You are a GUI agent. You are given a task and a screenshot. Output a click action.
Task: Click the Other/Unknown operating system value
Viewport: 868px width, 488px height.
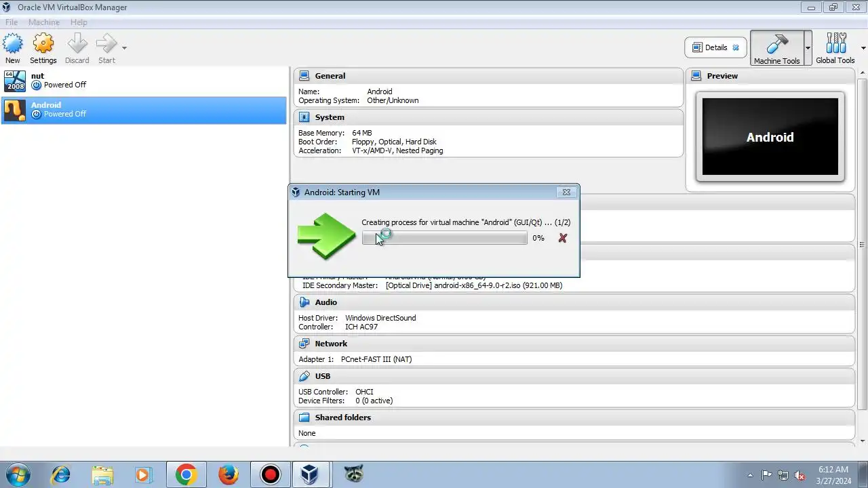393,100
